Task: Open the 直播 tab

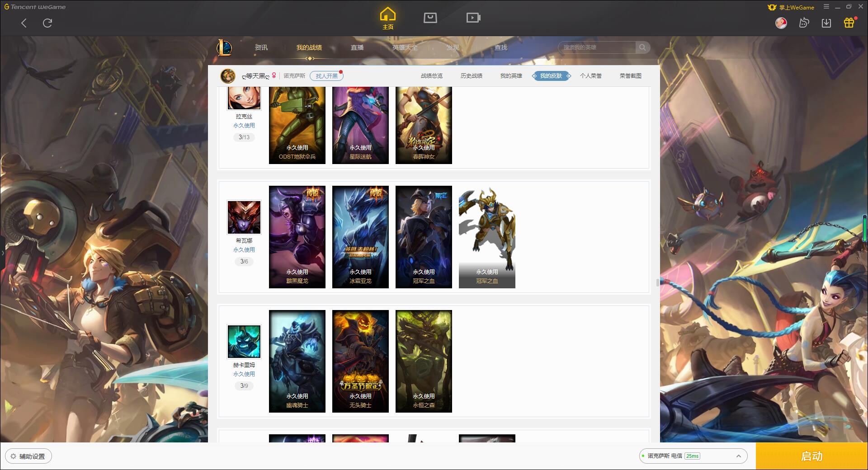Action: [357, 47]
